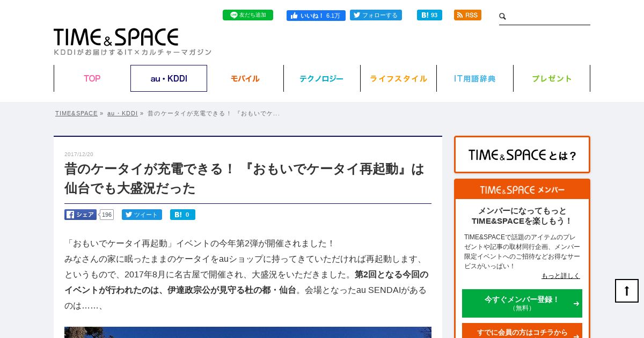644x338 pixels.
Task: Click the LINE add-friend button
Action: pos(247,15)
